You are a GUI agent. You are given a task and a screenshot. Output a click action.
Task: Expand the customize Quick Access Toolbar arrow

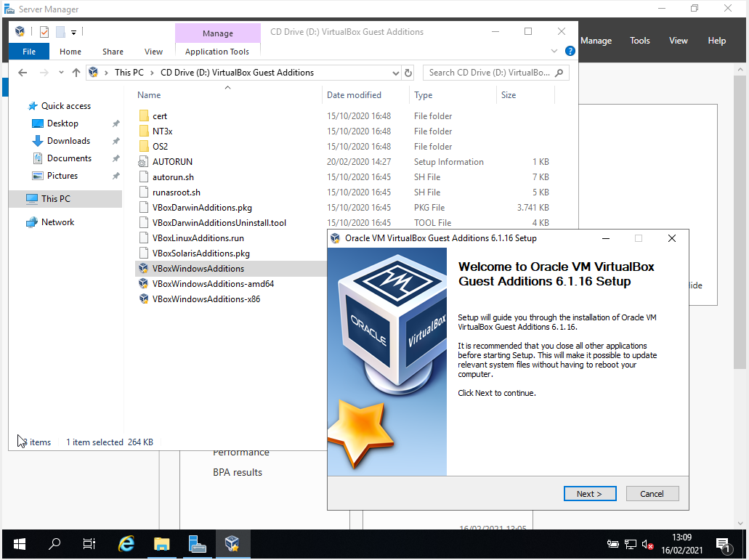click(74, 32)
